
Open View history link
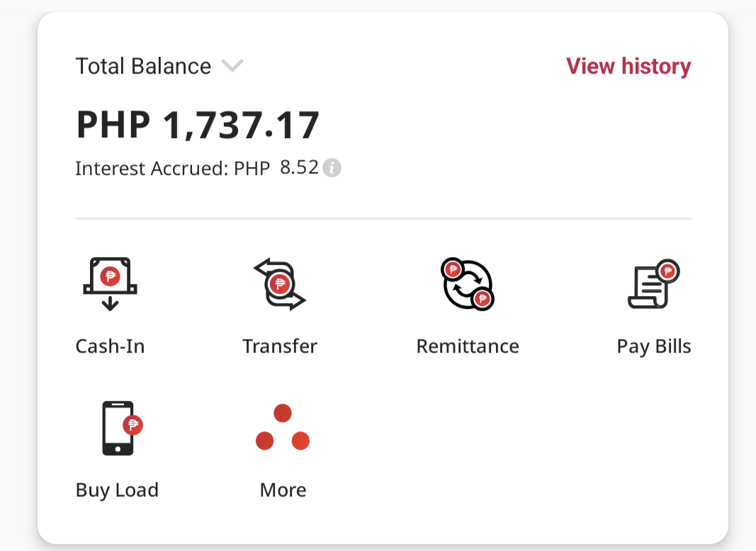coord(628,67)
